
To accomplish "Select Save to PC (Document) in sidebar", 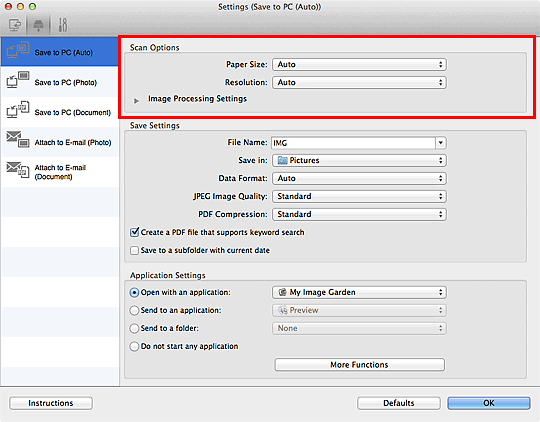I will pyautogui.click(x=60, y=112).
